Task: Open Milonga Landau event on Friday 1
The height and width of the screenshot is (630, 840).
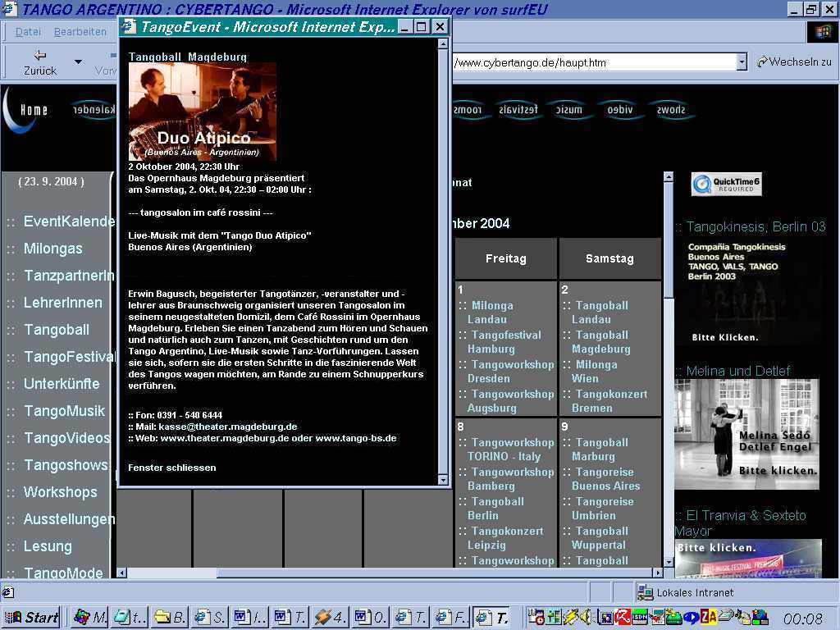Action: point(491,313)
